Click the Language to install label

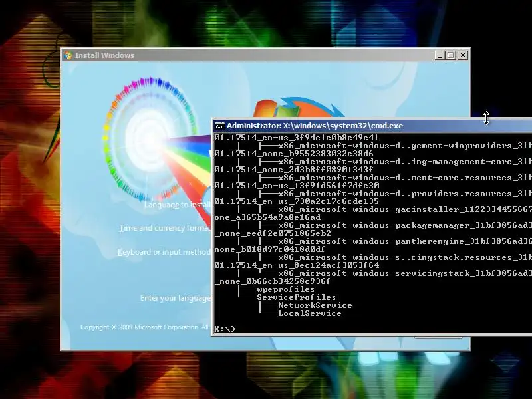pyautogui.click(x=178, y=205)
